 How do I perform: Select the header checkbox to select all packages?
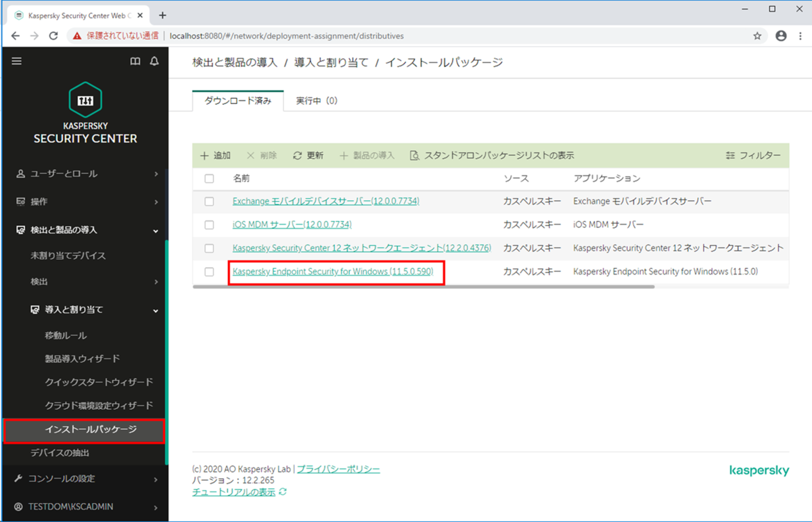coord(209,178)
